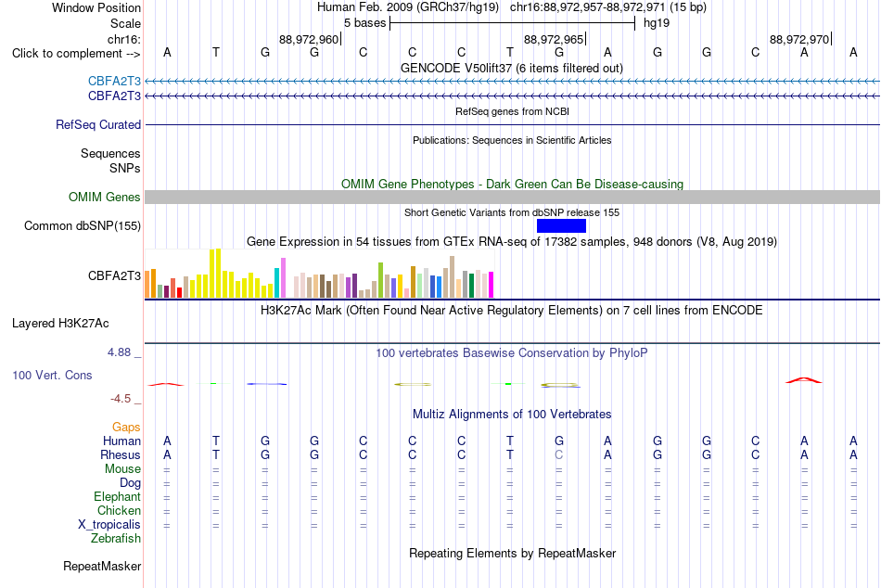The width and height of the screenshot is (881, 588).
Task: Click '100 vertebrates Basewise Conservation by PhyloP' title
Action: pyautogui.click(x=511, y=353)
